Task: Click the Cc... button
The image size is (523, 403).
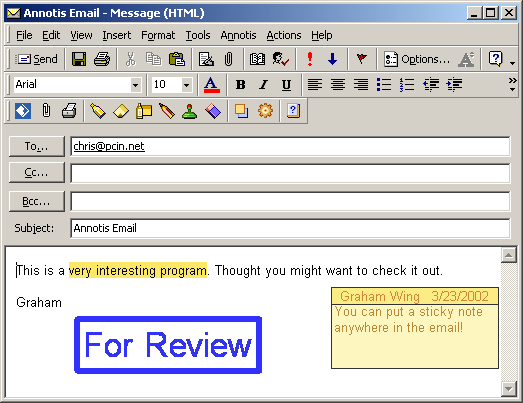Action: (x=37, y=172)
